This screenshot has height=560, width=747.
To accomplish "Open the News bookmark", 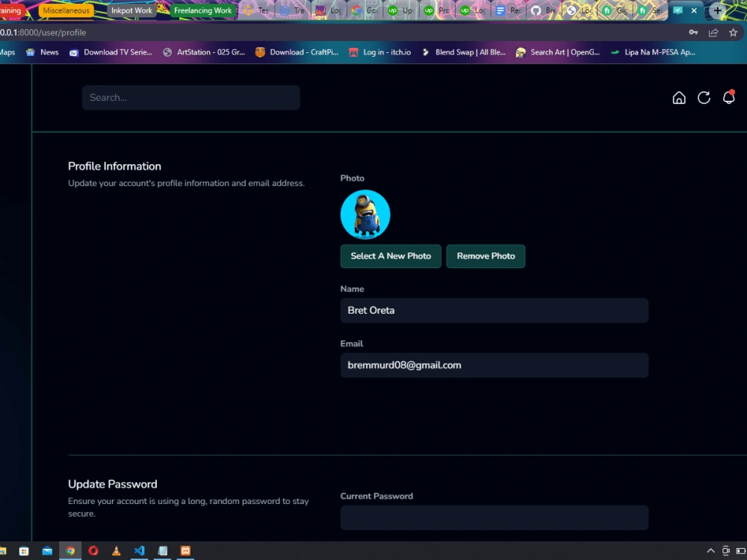I will (43, 52).
